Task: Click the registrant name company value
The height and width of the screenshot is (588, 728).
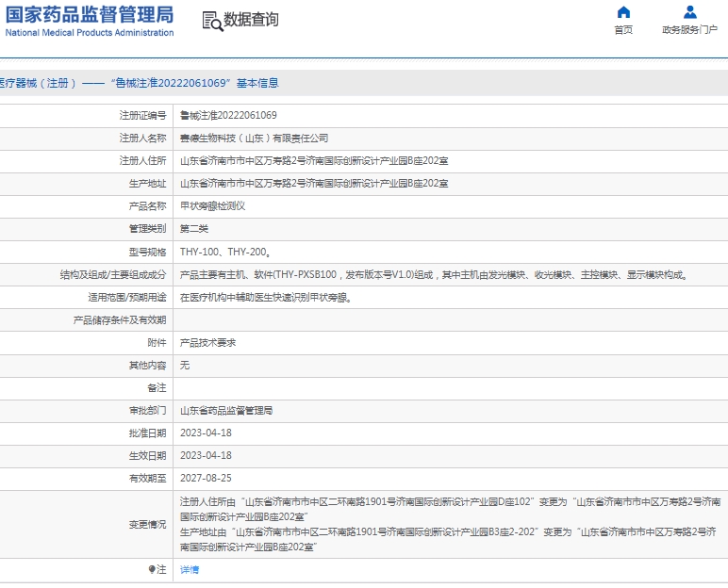Action: pyautogui.click(x=254, y=138)
